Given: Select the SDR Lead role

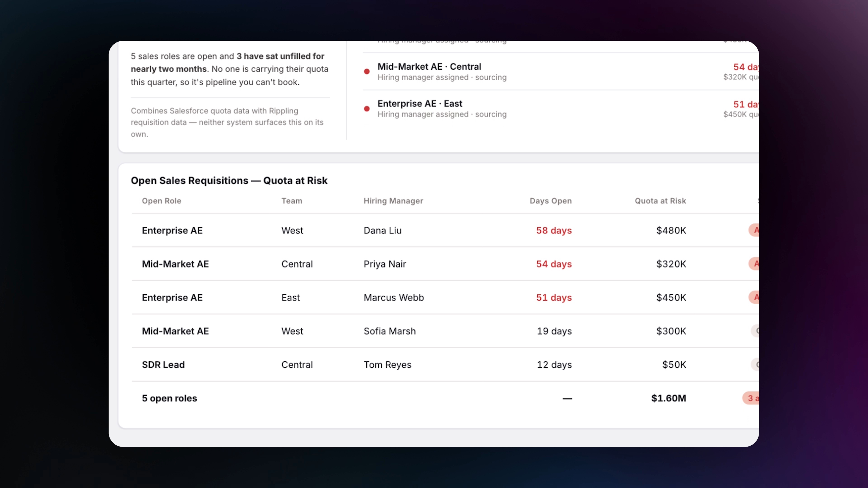Looking at the screenshot, I should [163, 365].
